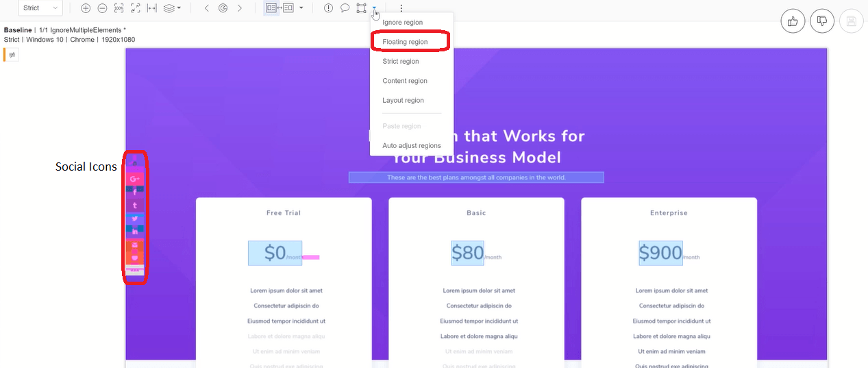Image resolution: width=868 pixels, height=368 pixels.
Task: Click the thumbs up accept button
Action: tap(793, 21)
